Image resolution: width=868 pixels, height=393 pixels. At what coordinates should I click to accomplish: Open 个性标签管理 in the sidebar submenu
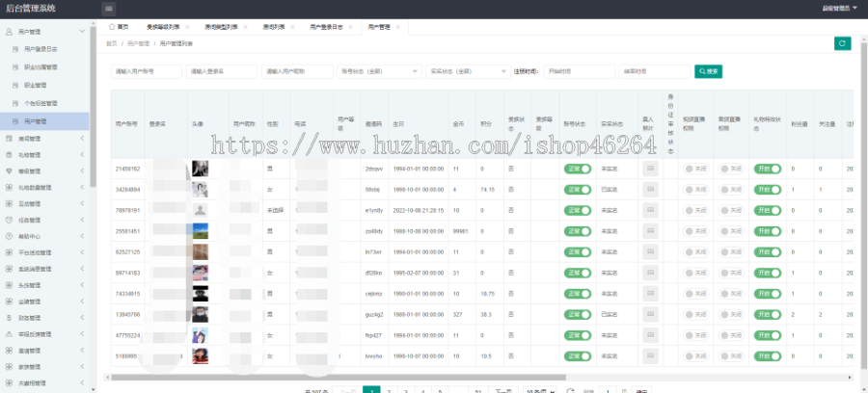pyautogui.click(x=41, y=103)
